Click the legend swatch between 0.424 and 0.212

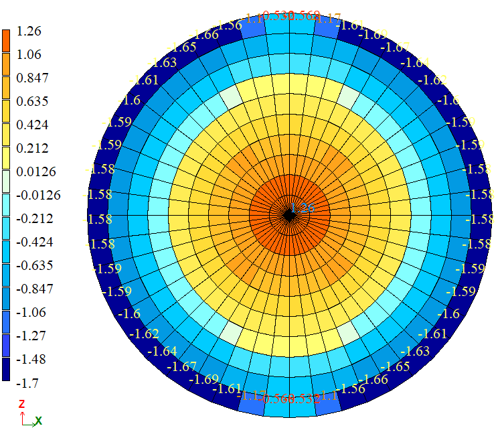tap(6, 136)
